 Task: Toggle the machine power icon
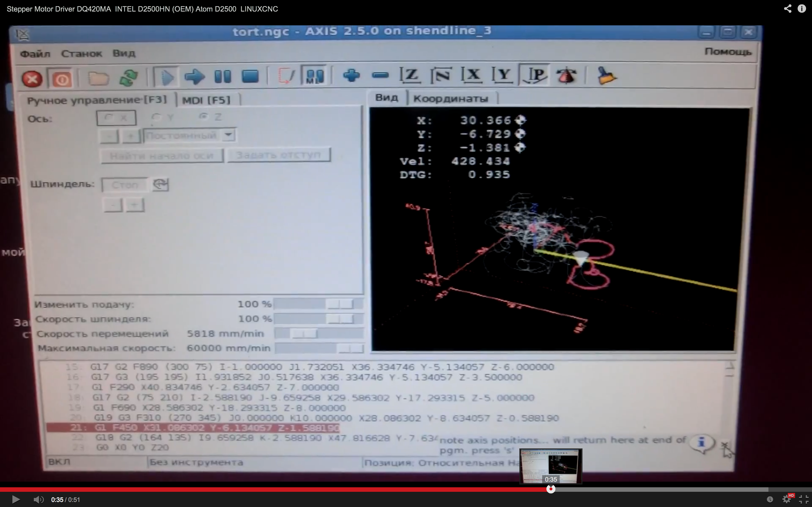[x=62, y=79]
